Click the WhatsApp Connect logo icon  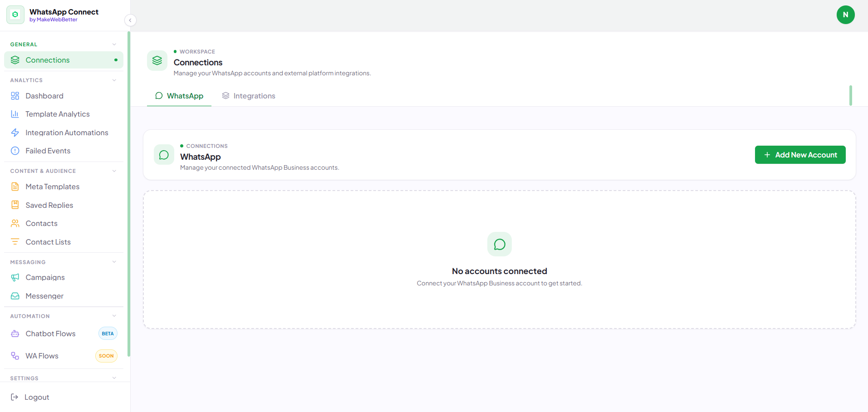pyautogui.click(x=15, y=15)
